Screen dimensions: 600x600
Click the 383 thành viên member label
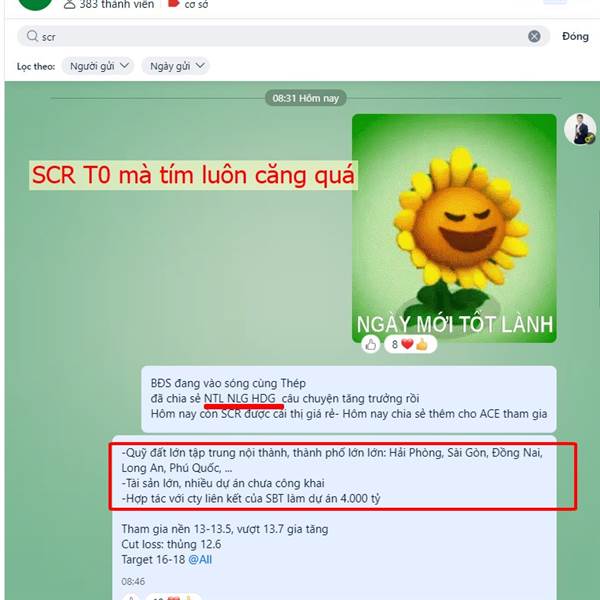point(117,5)
